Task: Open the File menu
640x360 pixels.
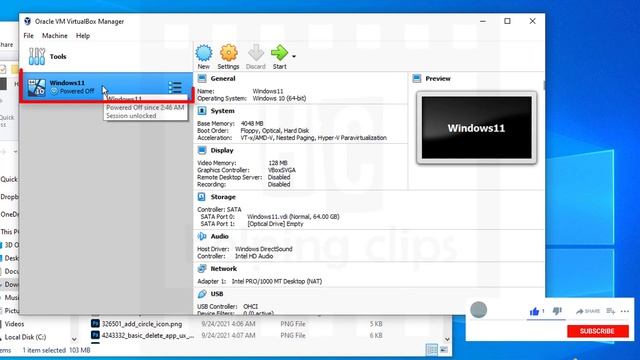Action: pos(29,36)
